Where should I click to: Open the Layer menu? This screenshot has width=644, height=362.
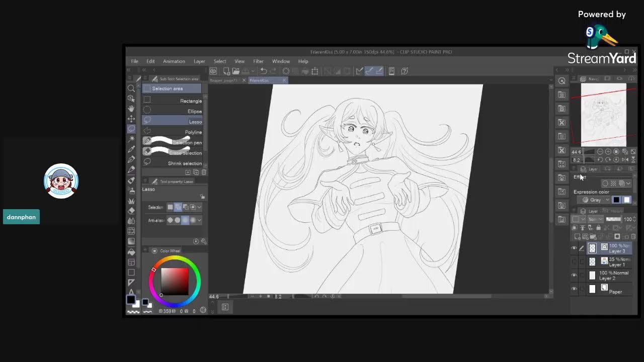click(x=199, y=61)
